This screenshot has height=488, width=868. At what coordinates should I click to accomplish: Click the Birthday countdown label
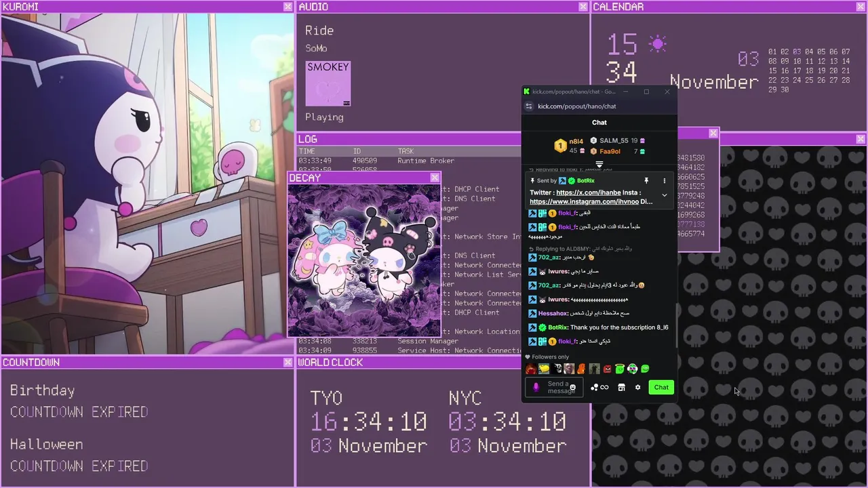pyautogui.click(x=42, y=390)
